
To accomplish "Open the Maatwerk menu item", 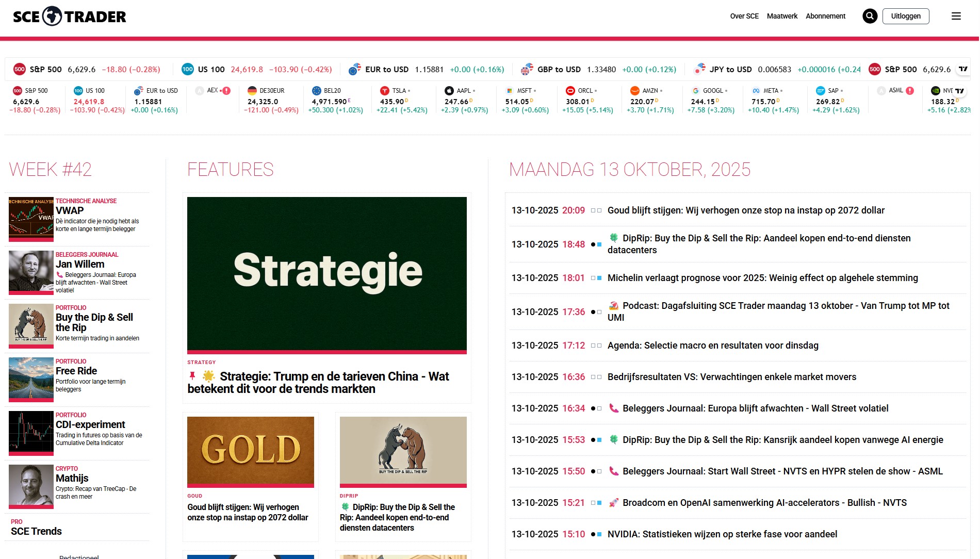I will point(782,16).
